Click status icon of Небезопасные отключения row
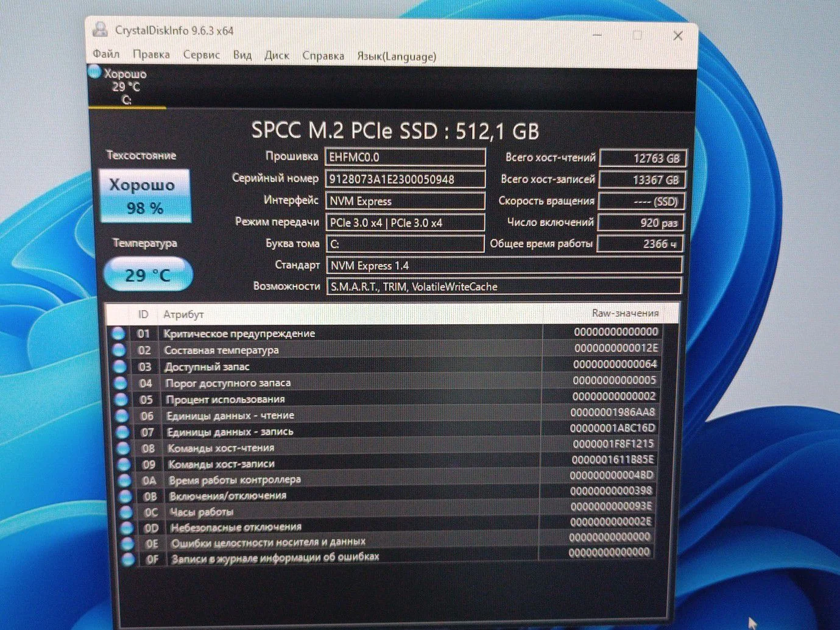840x630 pixels. (127, 528)
